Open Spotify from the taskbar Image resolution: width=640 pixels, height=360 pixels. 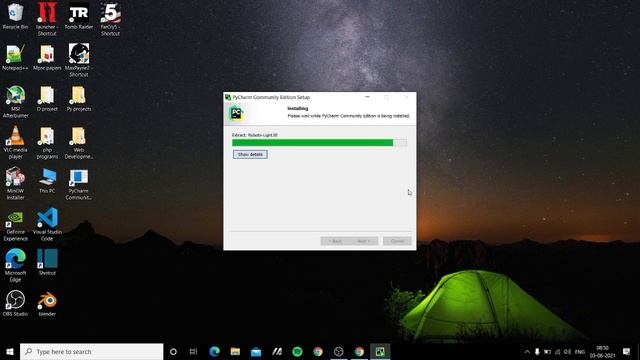pyautogui.click(x=297, y=351)
